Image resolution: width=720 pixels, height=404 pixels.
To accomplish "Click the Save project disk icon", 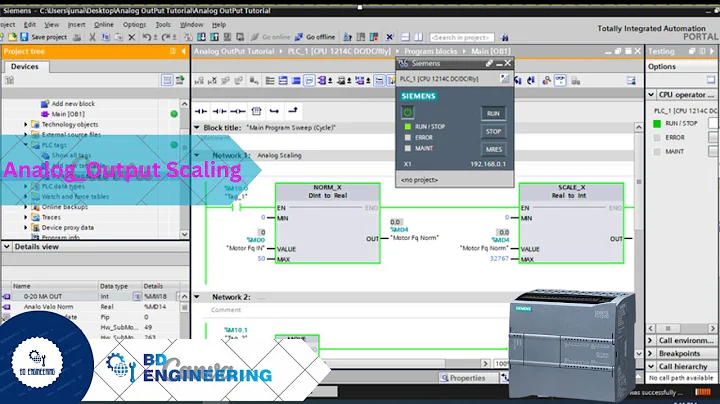I will (x=24, y=37).
